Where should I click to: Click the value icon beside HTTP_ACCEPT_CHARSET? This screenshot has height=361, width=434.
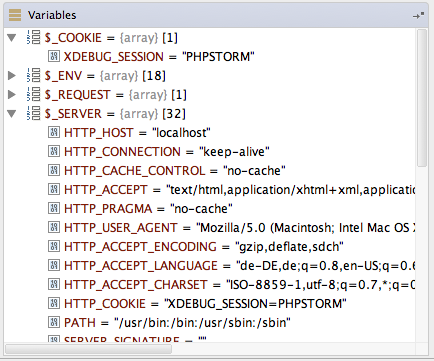click(x=54, y=284)
